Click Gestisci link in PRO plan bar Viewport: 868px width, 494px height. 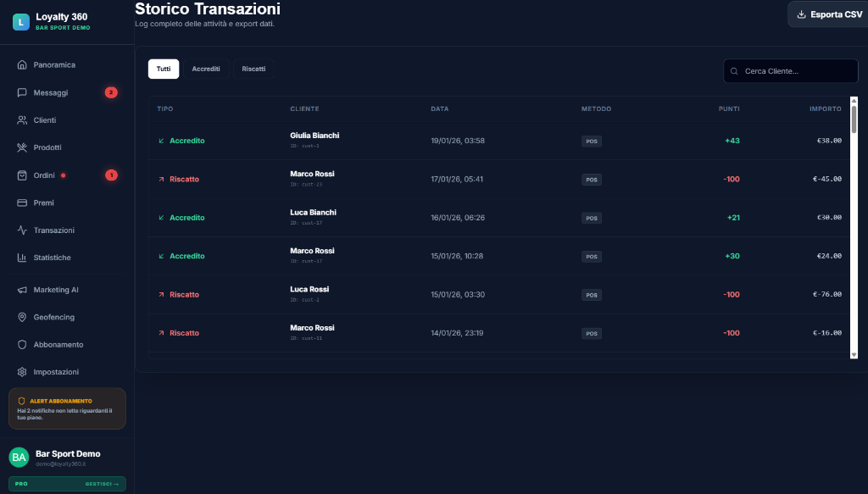(x=102, y=484)
